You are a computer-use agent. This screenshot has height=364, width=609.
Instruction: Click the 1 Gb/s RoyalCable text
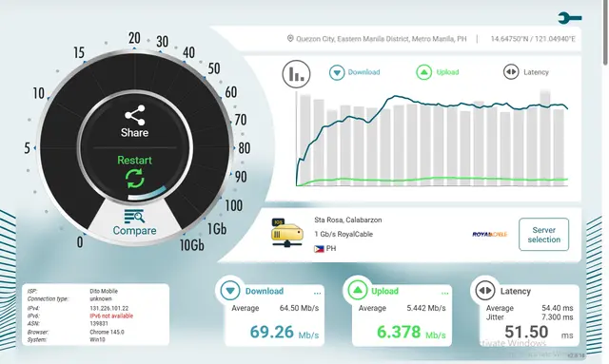coord(344,234)
